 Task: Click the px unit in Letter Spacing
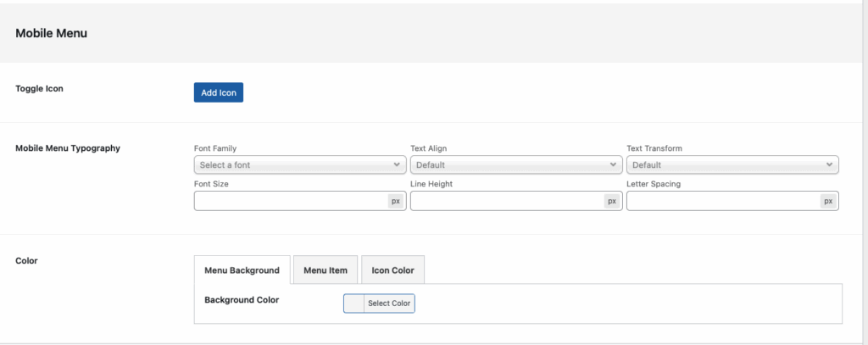828,201
